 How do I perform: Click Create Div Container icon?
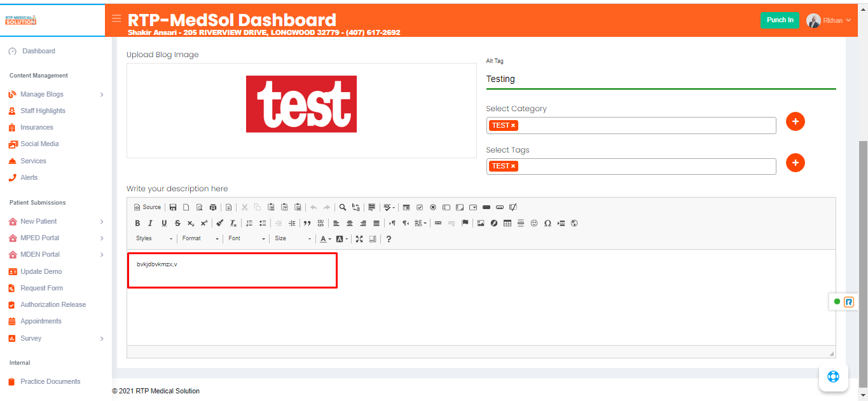point(320,223)
